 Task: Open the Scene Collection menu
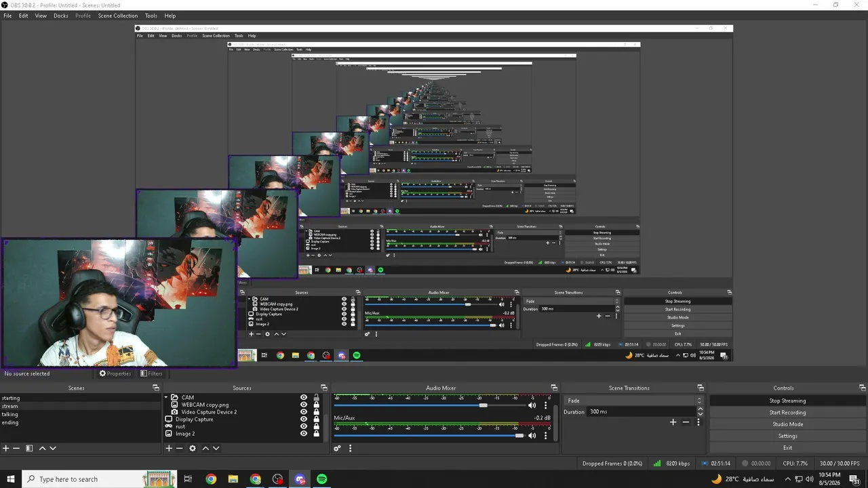[118, 16]
